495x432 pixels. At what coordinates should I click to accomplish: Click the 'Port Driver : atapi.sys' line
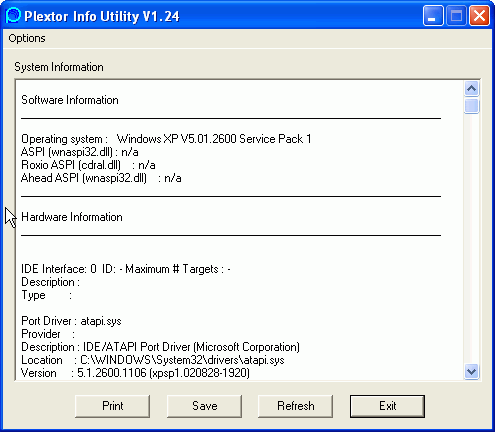pos(71,321)
